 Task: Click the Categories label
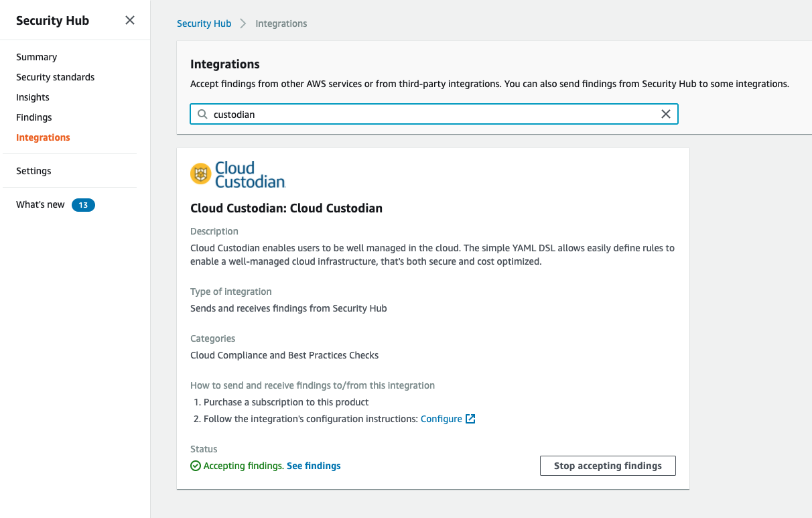[213, 338]
